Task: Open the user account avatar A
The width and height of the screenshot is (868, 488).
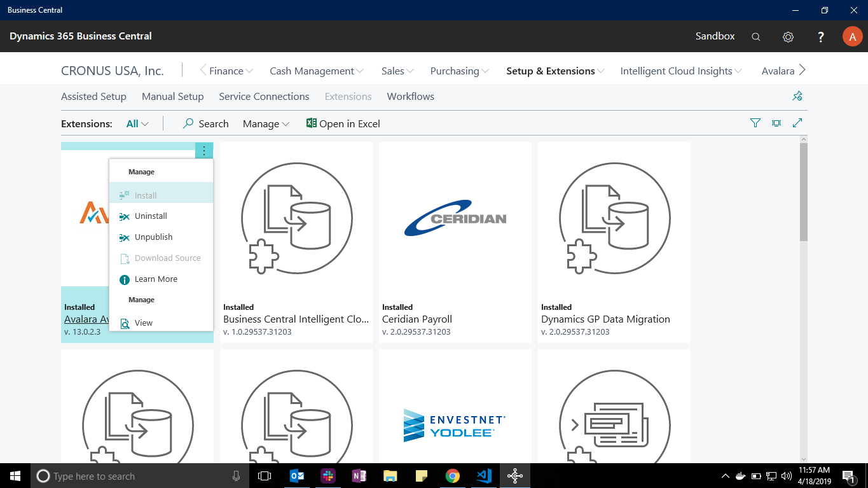Action: pyautogui.click(x=852, y=36)
